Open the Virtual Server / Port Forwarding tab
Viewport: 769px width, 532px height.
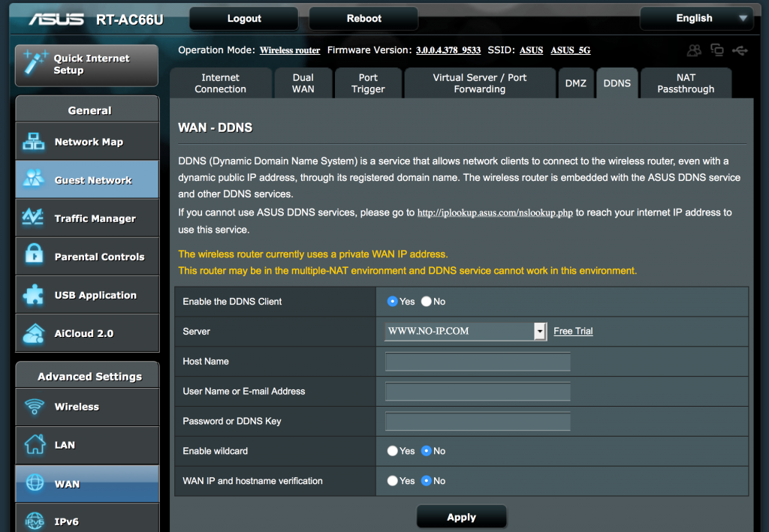point(480,83)
